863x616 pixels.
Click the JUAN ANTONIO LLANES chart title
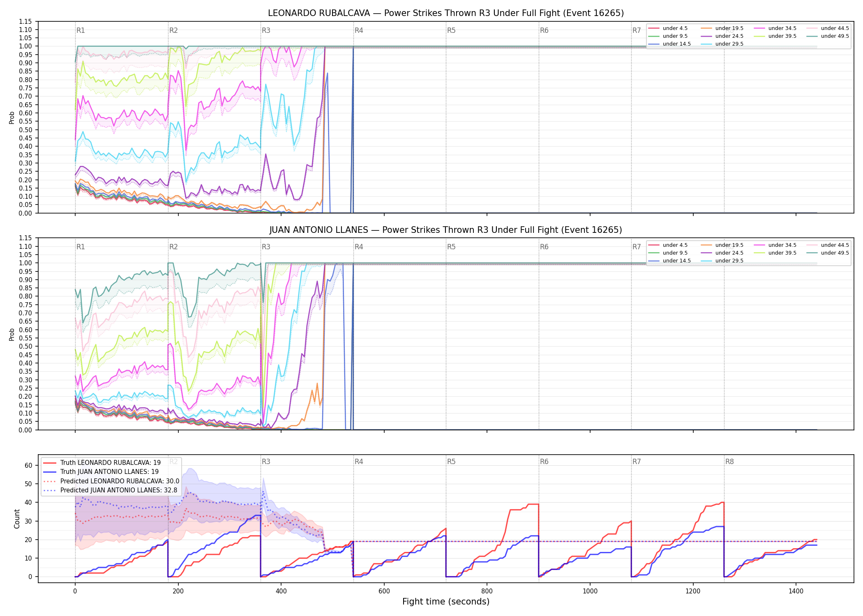coord(446,230)
